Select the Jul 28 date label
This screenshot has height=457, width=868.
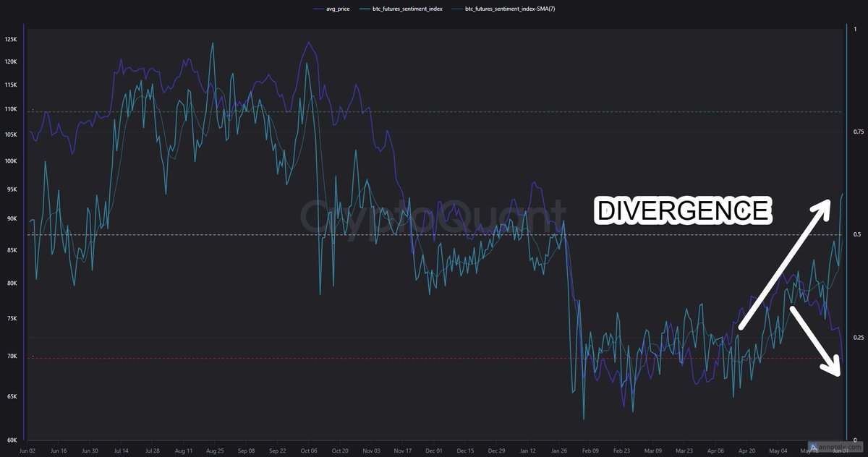[x=152, y=450]
